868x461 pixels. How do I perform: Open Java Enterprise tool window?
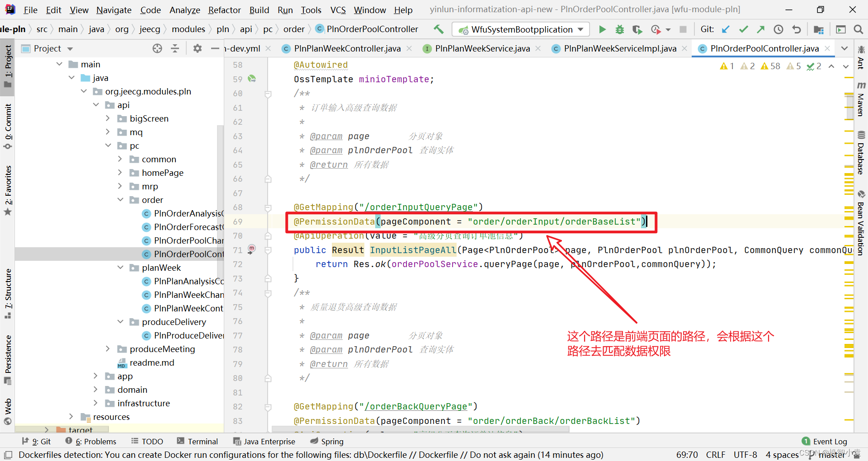[264, 442]
